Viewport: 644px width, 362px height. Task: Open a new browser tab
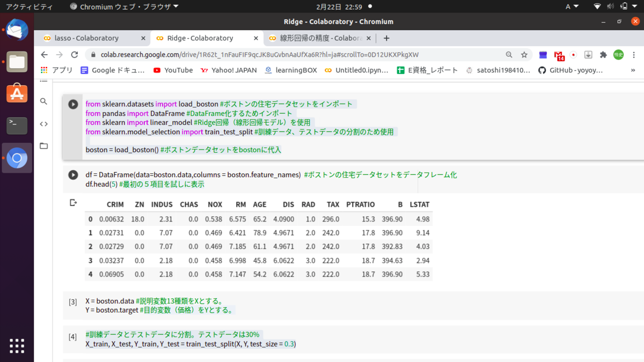[386, 38]
